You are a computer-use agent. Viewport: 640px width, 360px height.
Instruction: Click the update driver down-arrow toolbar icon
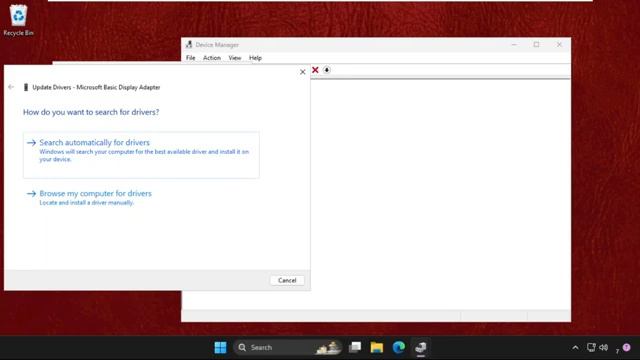tap(327, 70)
